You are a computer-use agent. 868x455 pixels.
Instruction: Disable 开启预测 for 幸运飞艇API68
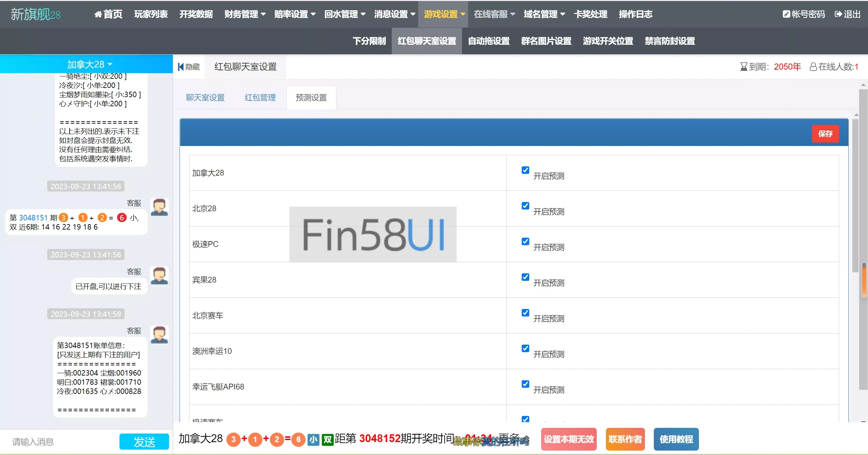(525, 384)
